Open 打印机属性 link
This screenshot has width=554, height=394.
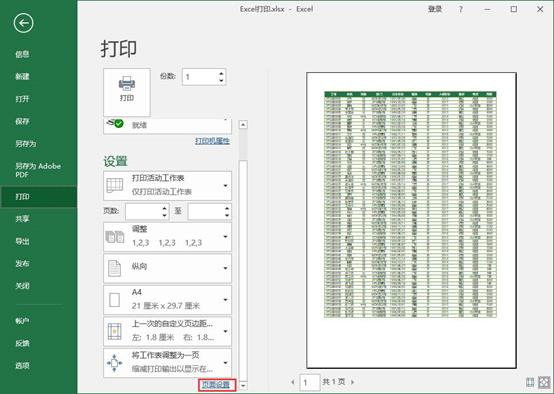point(212,141)
